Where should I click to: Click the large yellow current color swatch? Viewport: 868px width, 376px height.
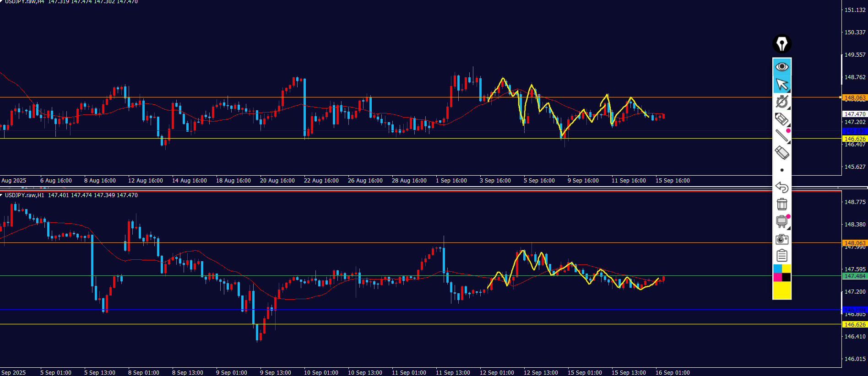(x=782, y=290)
